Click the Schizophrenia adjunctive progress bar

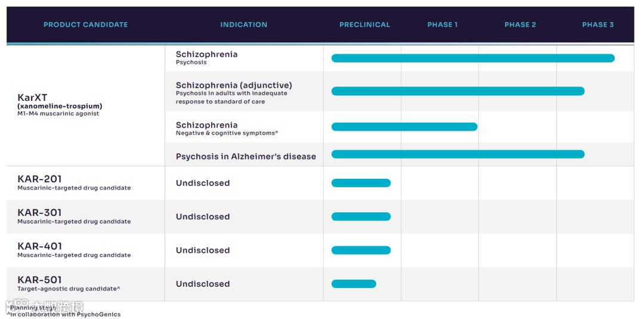pos(457,91)
